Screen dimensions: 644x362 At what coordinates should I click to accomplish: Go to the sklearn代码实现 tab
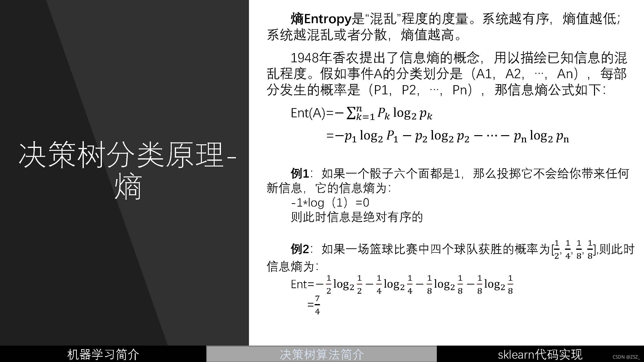pyautogui.click(x=540, y=354)
